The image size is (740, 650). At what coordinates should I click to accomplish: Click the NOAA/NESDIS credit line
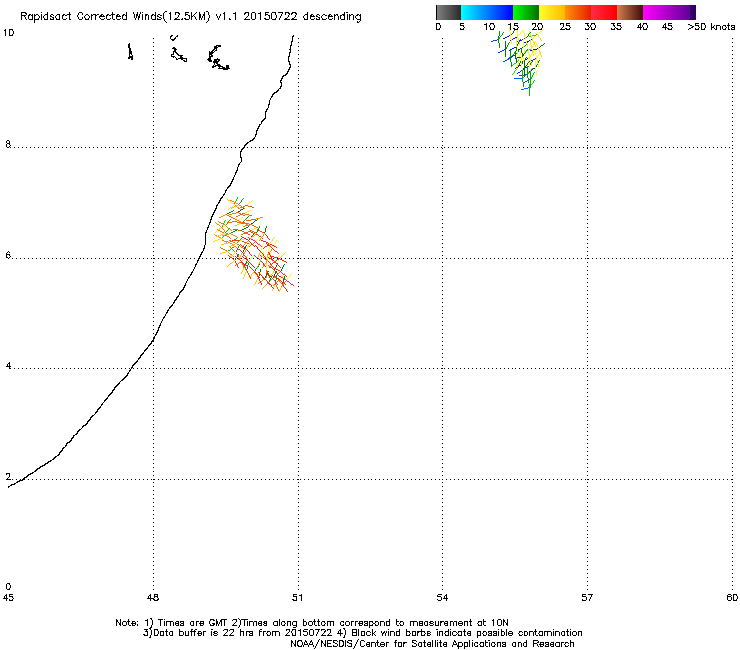click(432, 644)
